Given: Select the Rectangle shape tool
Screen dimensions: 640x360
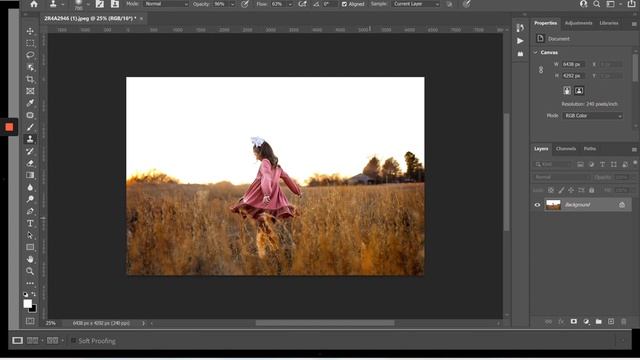Looking at the screenshot, I should point(30,247).
